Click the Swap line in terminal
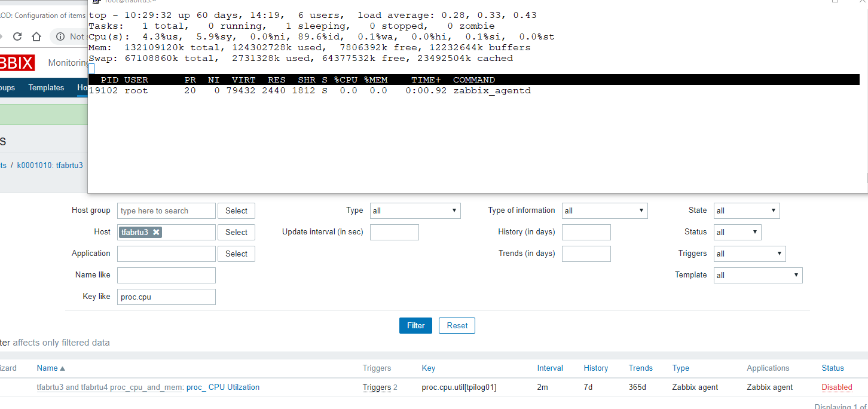The image size is (868, 409). click(301, 59)
